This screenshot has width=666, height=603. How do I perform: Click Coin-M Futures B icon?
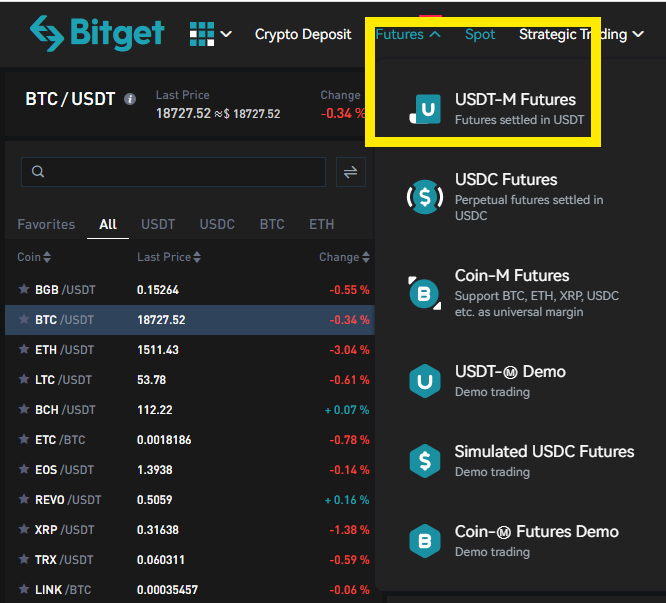[425, 293]
